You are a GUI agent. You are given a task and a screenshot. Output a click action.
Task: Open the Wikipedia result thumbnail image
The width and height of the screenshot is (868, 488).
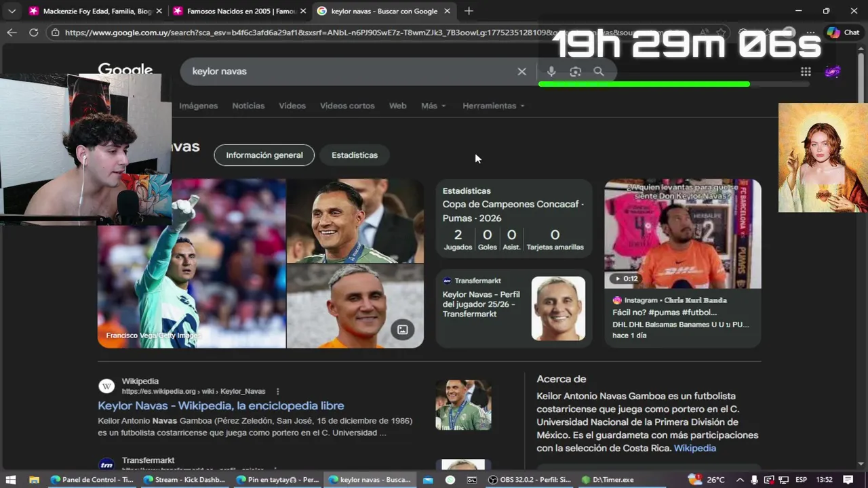tap(463, 405)
